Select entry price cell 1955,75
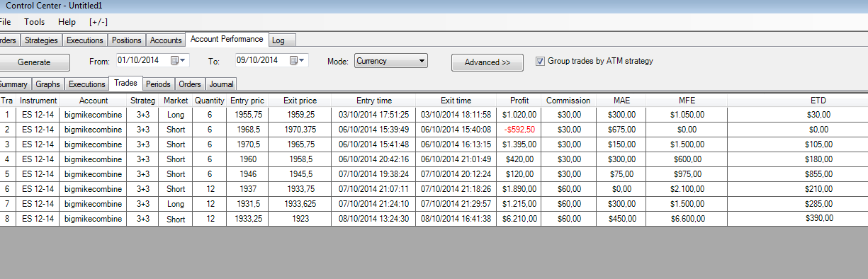 pyautogui.click(x=248, y=114)
